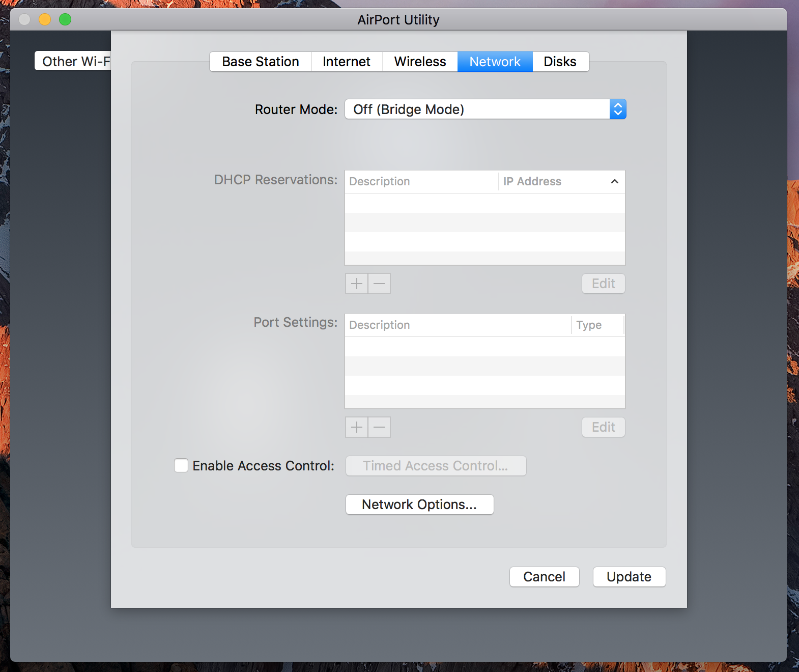
Task: Open Timed Access Control settings
Action: pyautogui.click(x=436, y=466)
